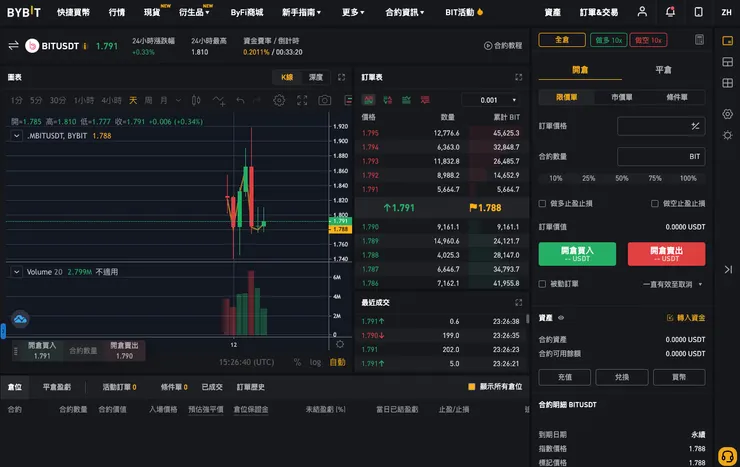Screen dimensions: 740x467
Task: Click the chart toolbar fullscreen icon
Action: point(302,100)
